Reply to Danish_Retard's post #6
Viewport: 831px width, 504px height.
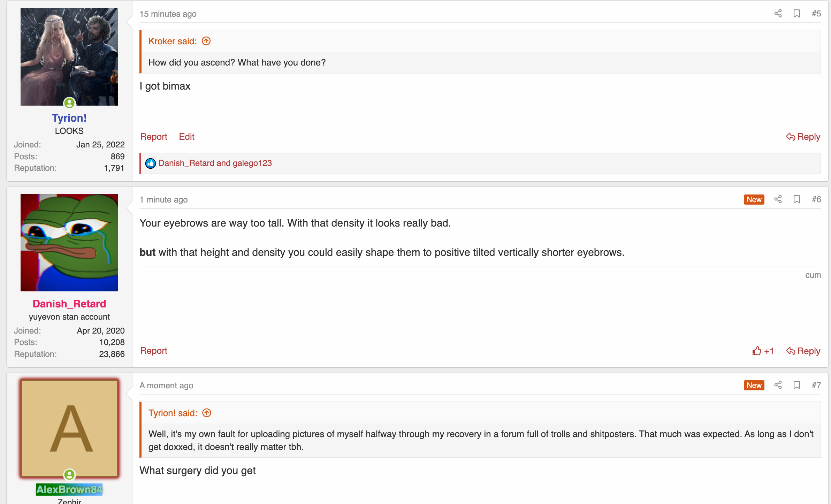[x=803, y=351]
